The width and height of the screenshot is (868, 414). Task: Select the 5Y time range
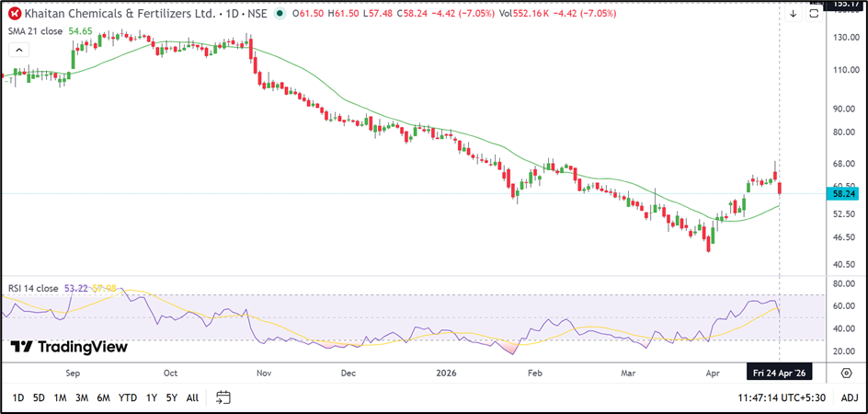point(171,397)
